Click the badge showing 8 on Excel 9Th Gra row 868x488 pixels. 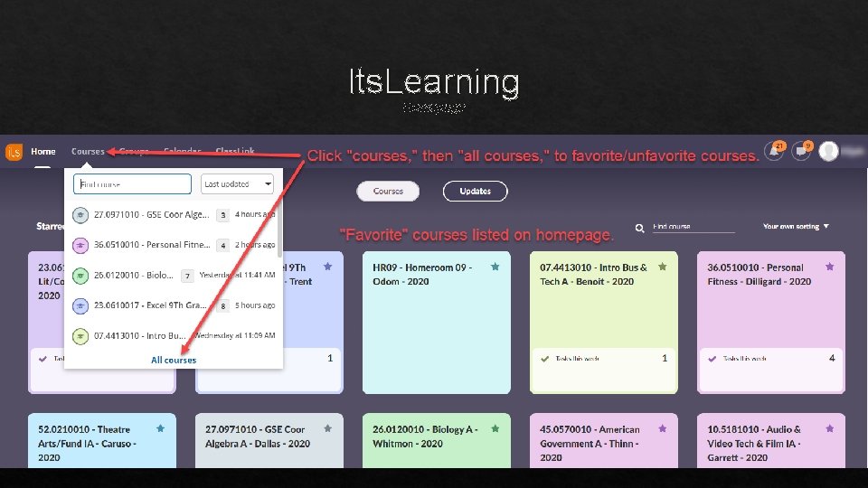pyautogui.click(x=222, y=305)
